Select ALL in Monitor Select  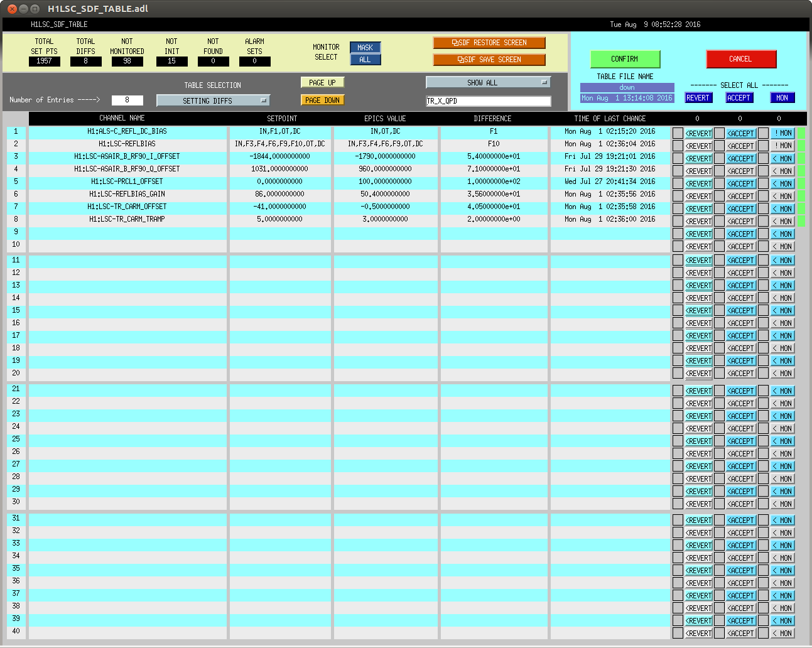pos(365,60)
